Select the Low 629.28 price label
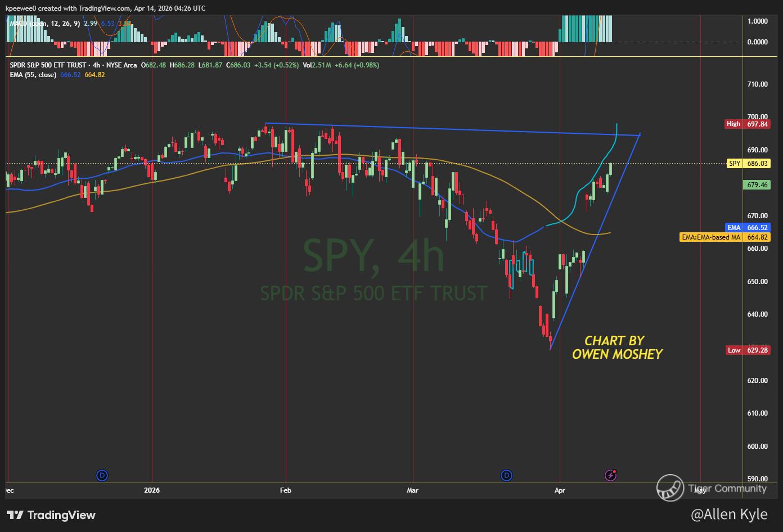Viewport: 783px width, 532px height. pos(747,350)
